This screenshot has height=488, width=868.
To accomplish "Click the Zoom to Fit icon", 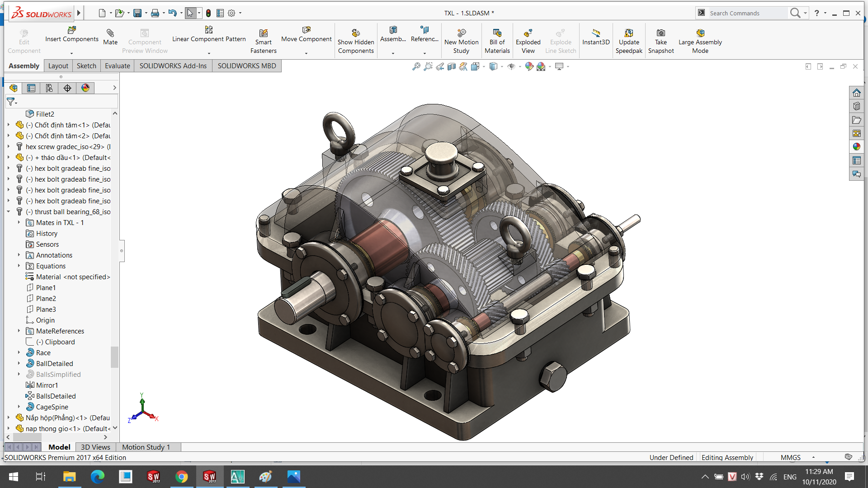I will [416, 66].
